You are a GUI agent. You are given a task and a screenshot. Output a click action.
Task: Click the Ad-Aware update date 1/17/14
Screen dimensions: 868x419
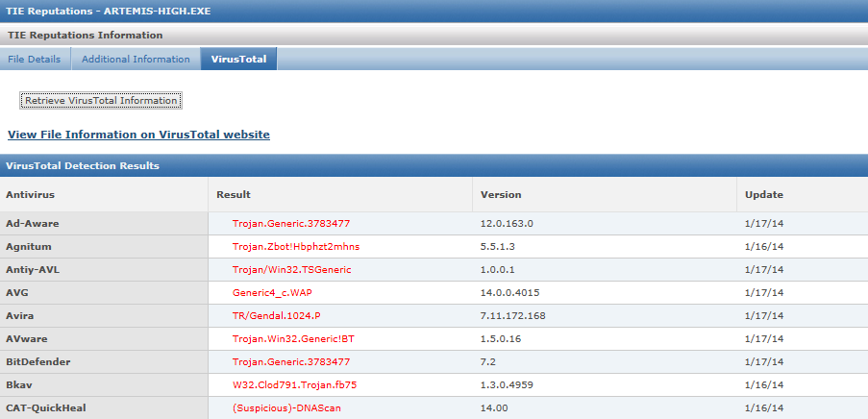(x=764, y=224)
